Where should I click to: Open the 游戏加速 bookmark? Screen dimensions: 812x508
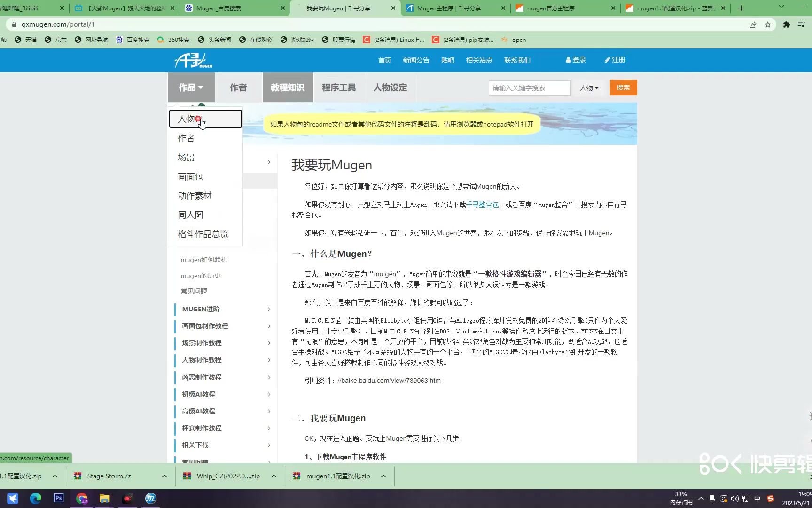(x=297, y=40)
